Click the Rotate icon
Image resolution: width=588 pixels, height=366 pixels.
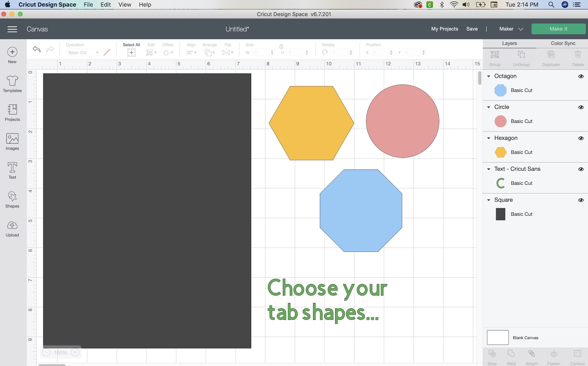(x=325, y=52)
